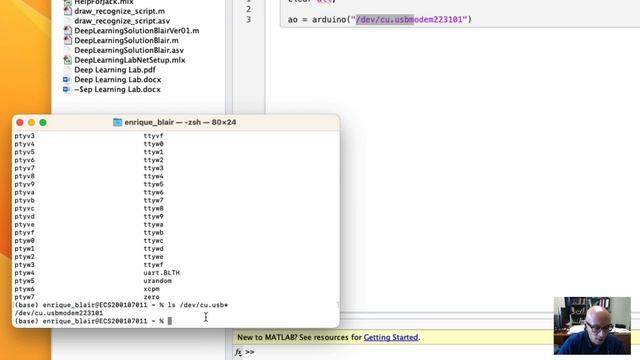Click the arduino function name on line 3
This screenshot has height=360, width=640.
click(329, 20)
